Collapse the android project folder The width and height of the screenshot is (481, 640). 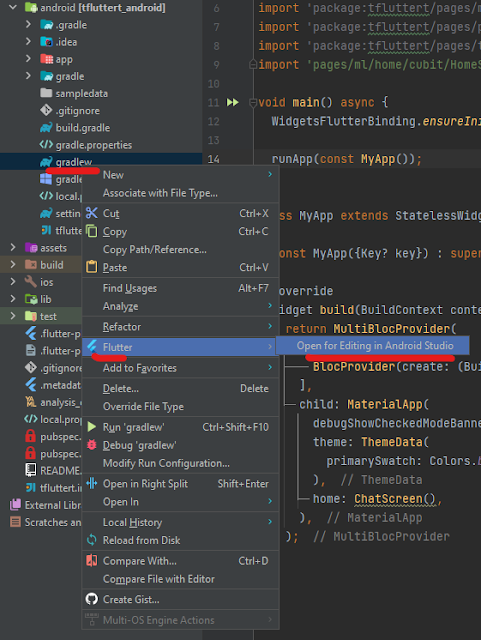(x=13, y=7)
